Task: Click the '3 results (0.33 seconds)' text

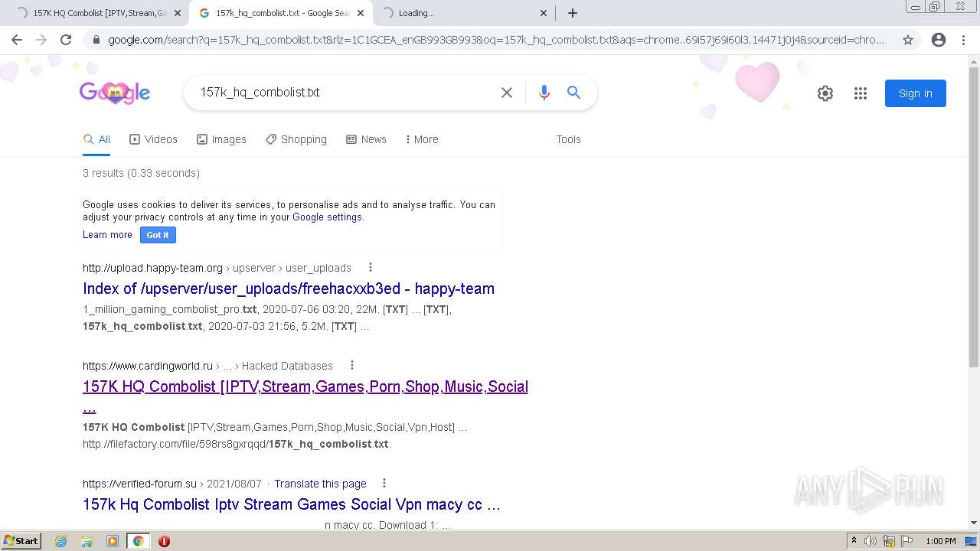Action: click(141, 173)
